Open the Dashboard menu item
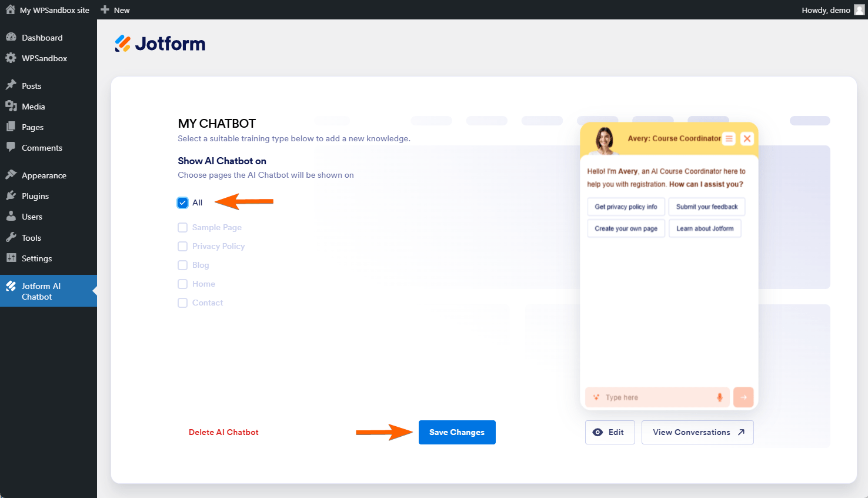The image size is (868, 498). pos(48,38)
